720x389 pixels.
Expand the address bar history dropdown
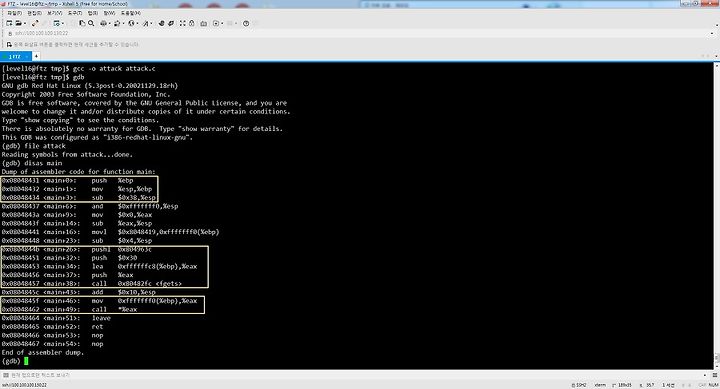coord(712,33)
